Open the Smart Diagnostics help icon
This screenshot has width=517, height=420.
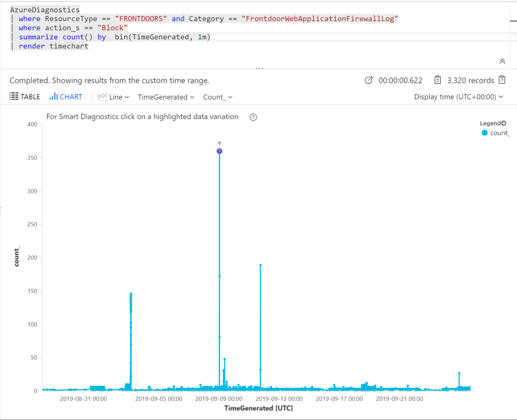pyautogui.click(x=253, y=117)
